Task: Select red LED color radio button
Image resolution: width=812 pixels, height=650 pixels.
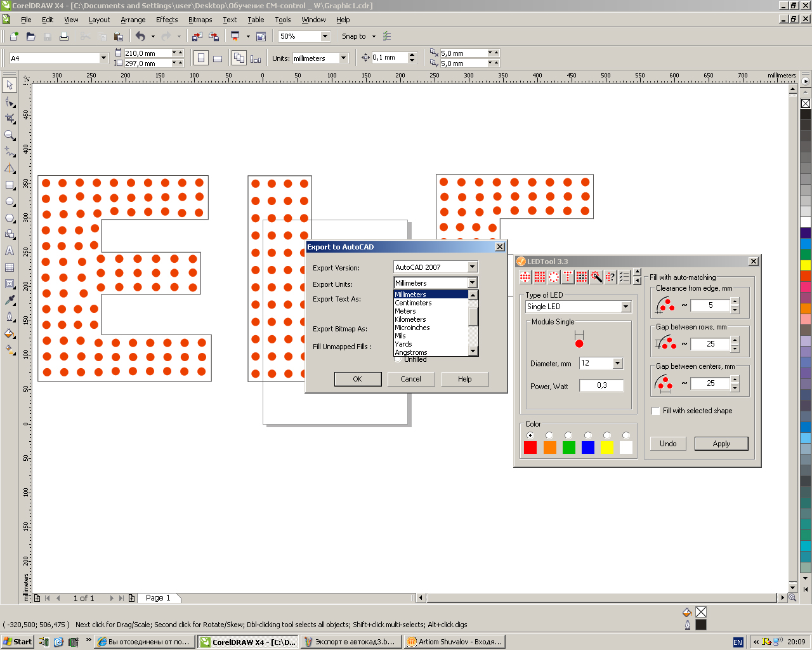Action: [x=530, y=435]
